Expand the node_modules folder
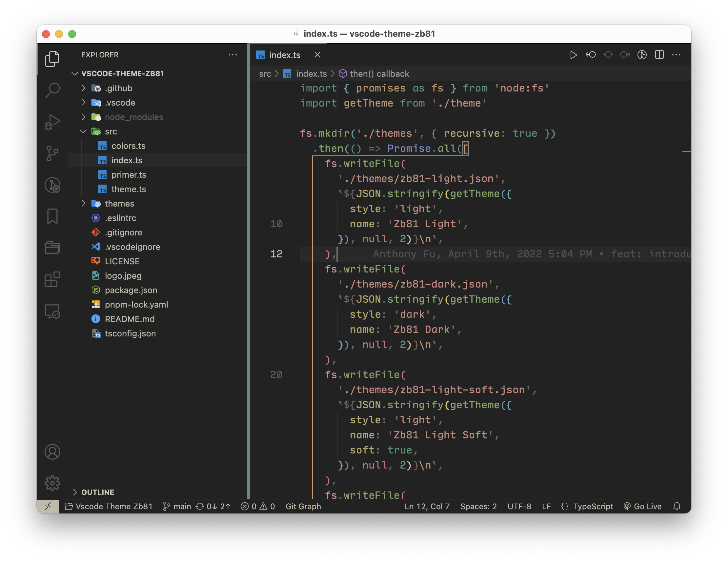 point(158,117)
